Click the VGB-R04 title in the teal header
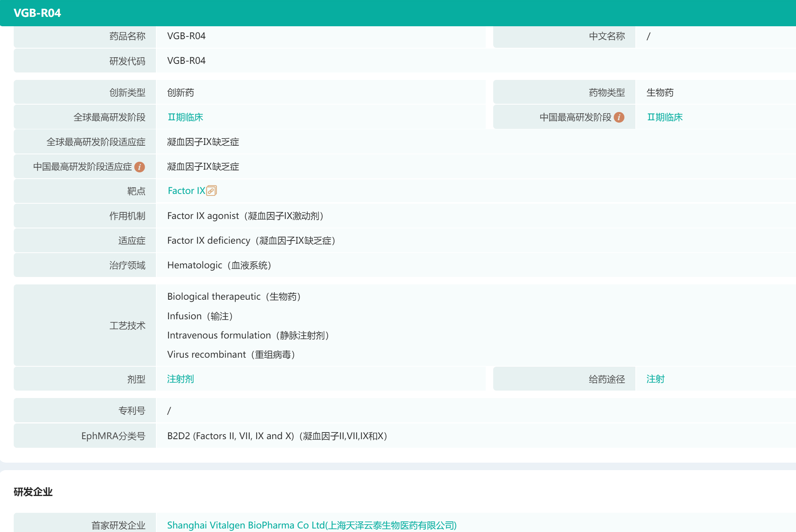 point(37,13)
